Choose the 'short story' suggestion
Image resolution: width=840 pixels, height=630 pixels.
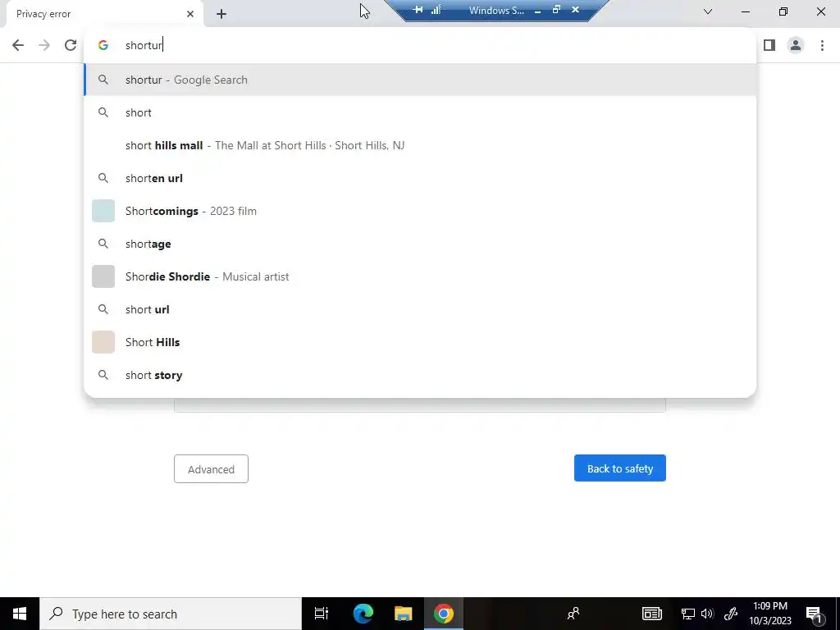coord(420,375)
